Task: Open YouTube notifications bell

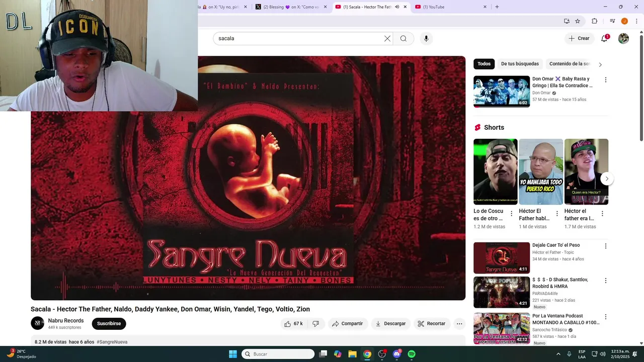Action: tap(604, 38)
